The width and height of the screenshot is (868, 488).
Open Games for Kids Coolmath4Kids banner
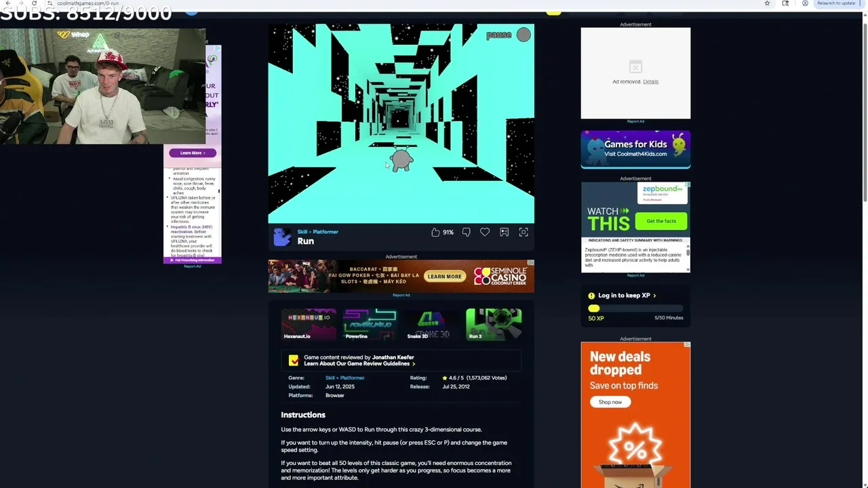point(635,149)
